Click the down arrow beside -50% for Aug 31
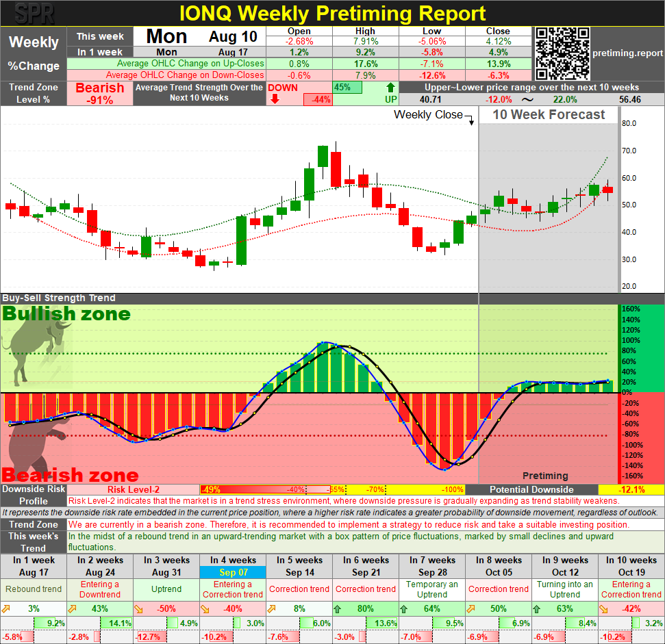The height and width of the screenshot is (644, 665). (x=138, y=609)
